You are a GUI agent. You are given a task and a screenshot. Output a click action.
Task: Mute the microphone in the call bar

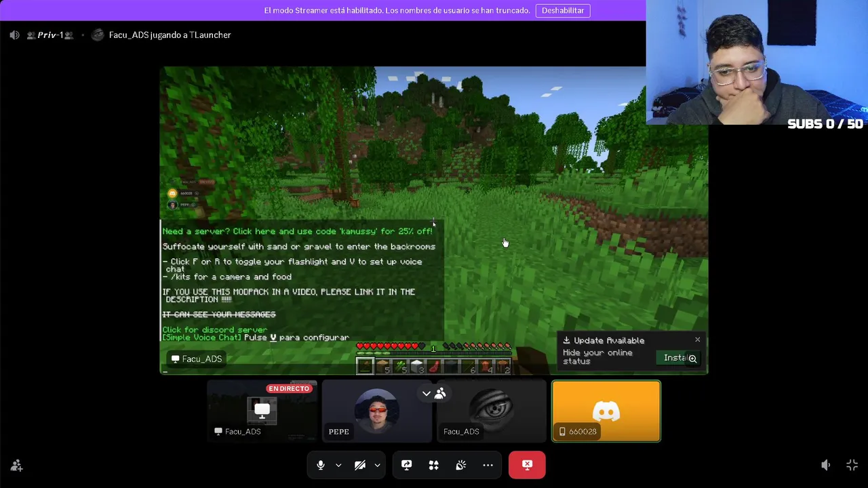321,465
